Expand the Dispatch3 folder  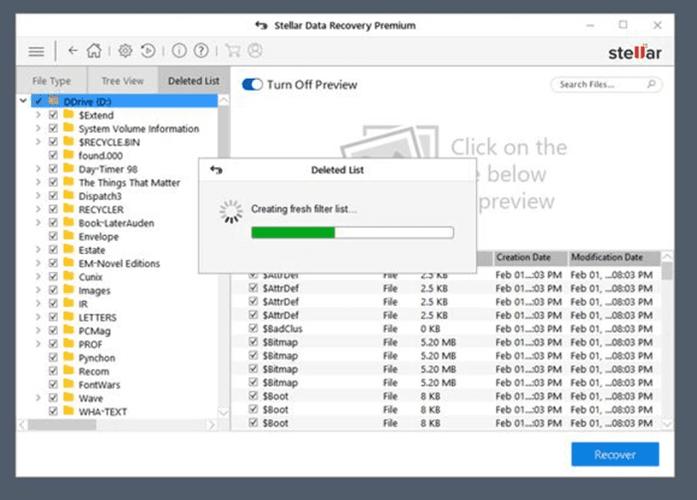tap(38, 196)
